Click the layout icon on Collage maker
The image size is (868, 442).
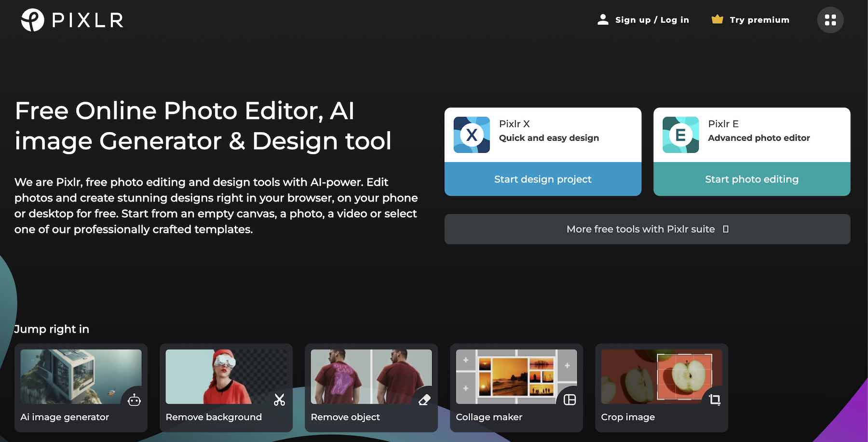pos(570,399)
